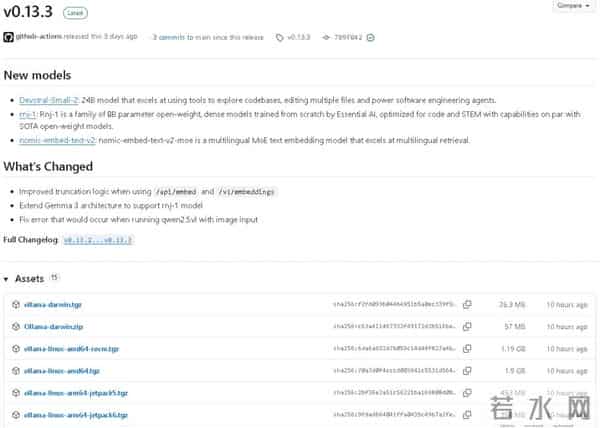
Task: Open the v0.13.3 tag link
Action: pyautogui.click(x=298, y=37)
